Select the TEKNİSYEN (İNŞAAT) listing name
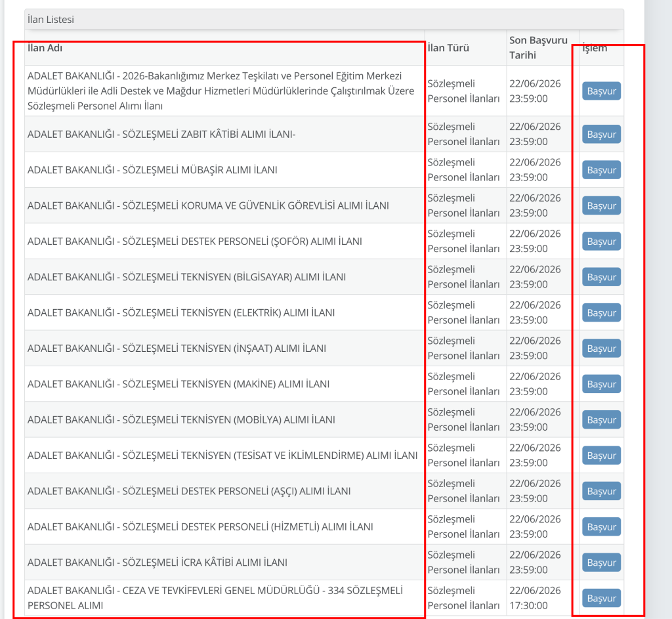The width and height of the screenshot is (672, 619). (x=177, y=348)
